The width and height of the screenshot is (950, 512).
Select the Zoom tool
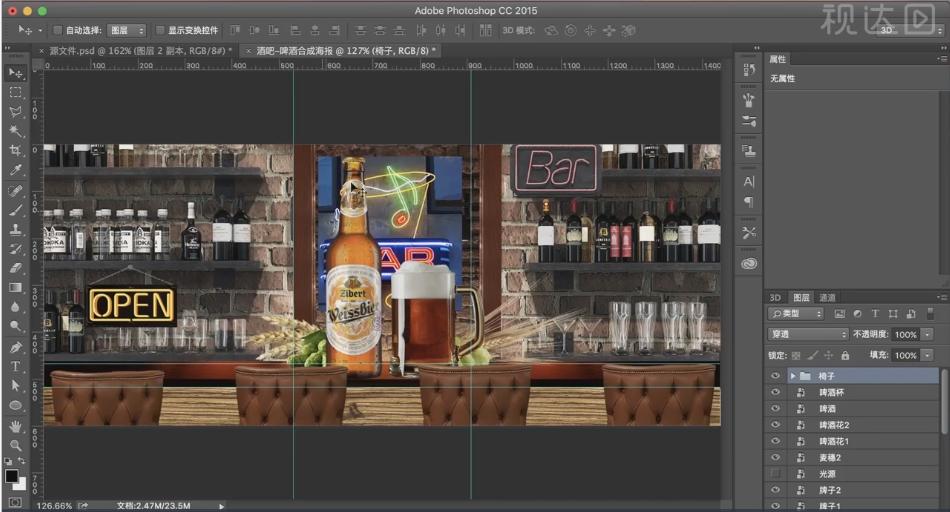15,445
